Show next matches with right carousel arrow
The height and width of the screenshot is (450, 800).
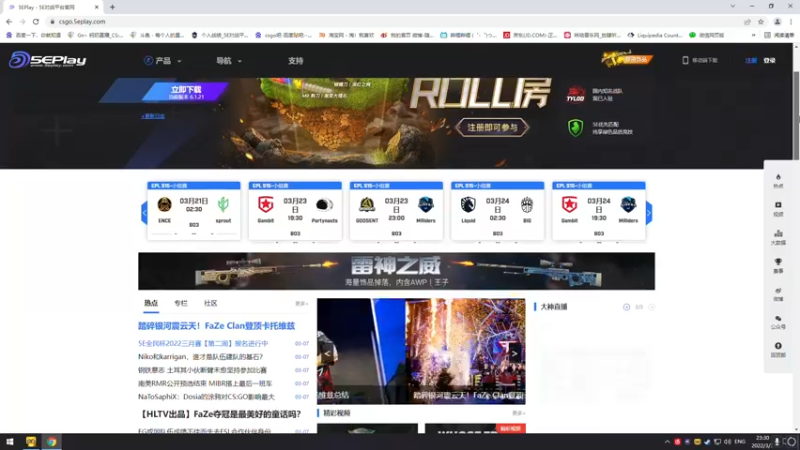click(648, 213)
